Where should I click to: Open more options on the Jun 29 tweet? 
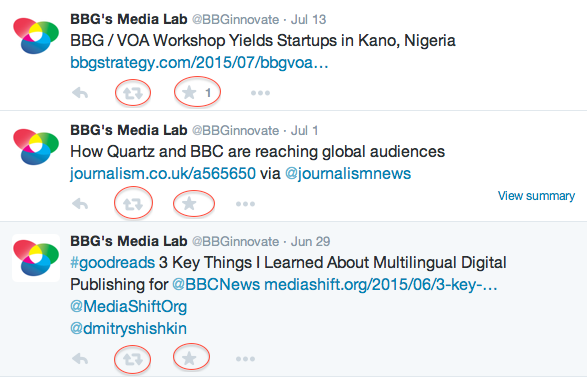[x=245, y=359]
